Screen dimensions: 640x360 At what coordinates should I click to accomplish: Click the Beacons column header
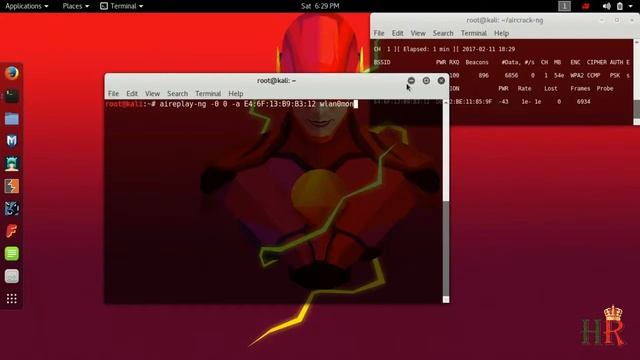(477, 62)
